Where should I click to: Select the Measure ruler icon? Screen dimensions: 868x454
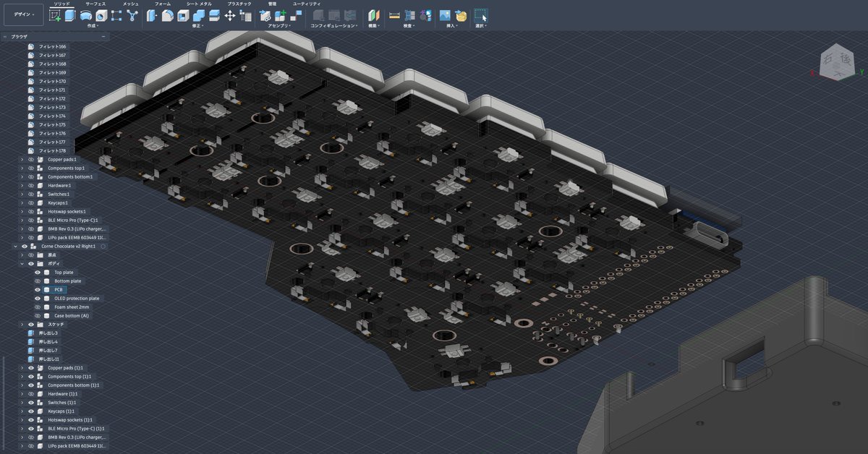click(x=394, y=15)
